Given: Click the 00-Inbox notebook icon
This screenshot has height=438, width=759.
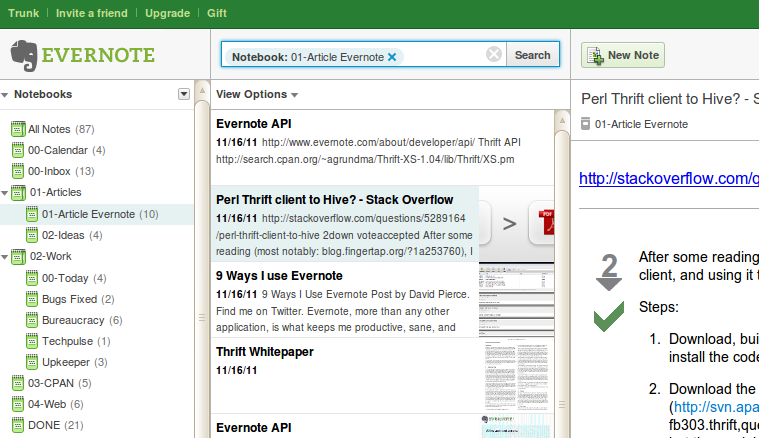Looking at the screenshot, I should click(18, 171).
